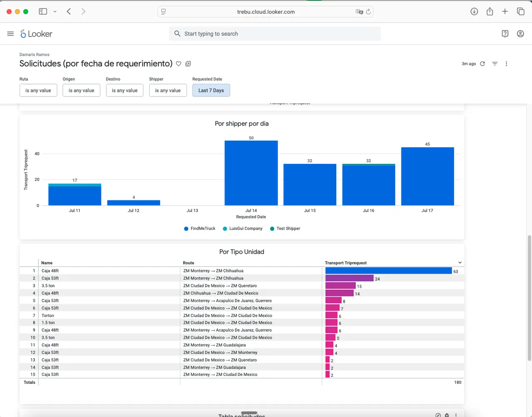This screenshot has width=532, height=417.
Task: Open the Looker help icon
Action: tap(505, 34)
